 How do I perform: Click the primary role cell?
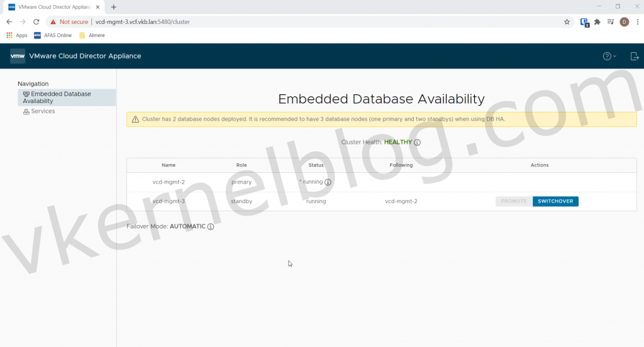(x=241, y=182)
